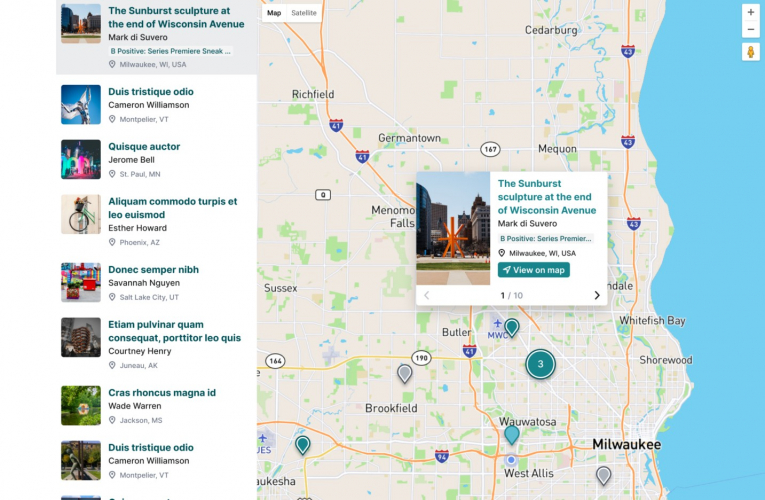Click the blue location dot near West Allis
This screenshot has height=500, width=765.
[511, 460]
